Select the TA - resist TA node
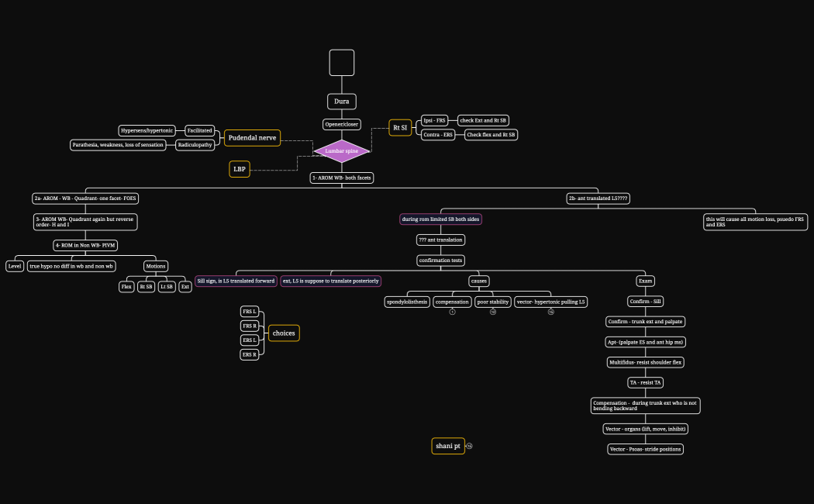The image size is (814, 504). pos(644,381)
